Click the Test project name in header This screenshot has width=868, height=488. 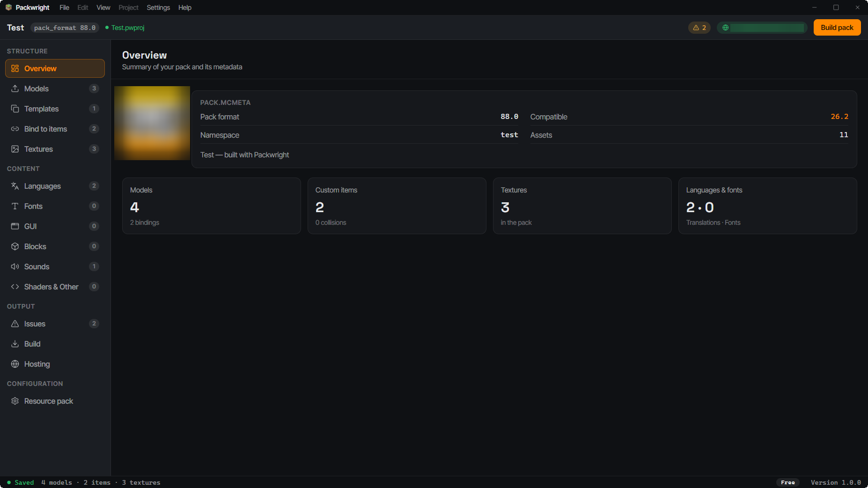(15, 28)
